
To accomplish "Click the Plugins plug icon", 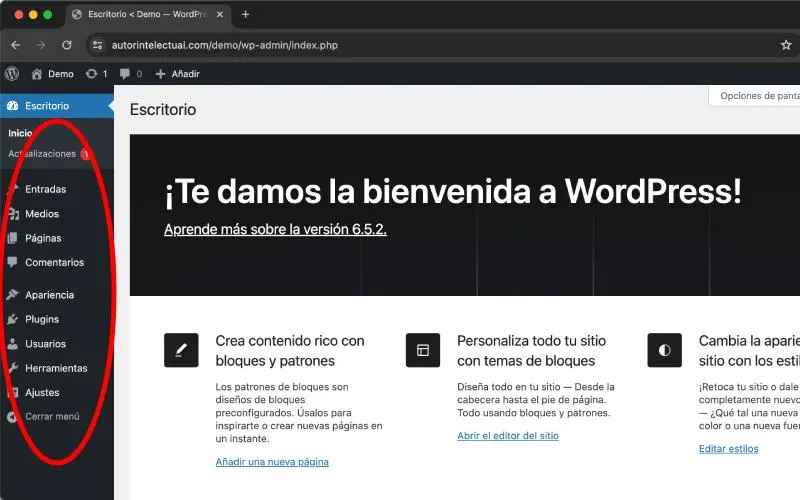I will point(13,319).
